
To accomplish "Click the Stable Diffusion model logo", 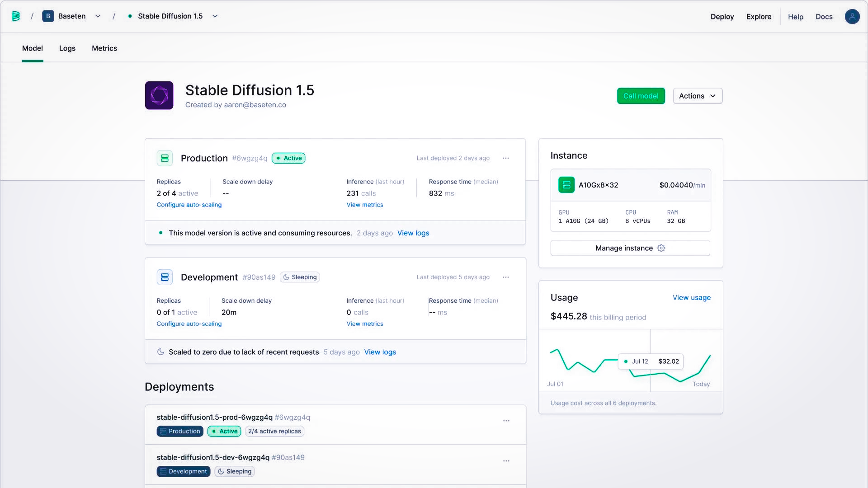I will pos(159,95).
